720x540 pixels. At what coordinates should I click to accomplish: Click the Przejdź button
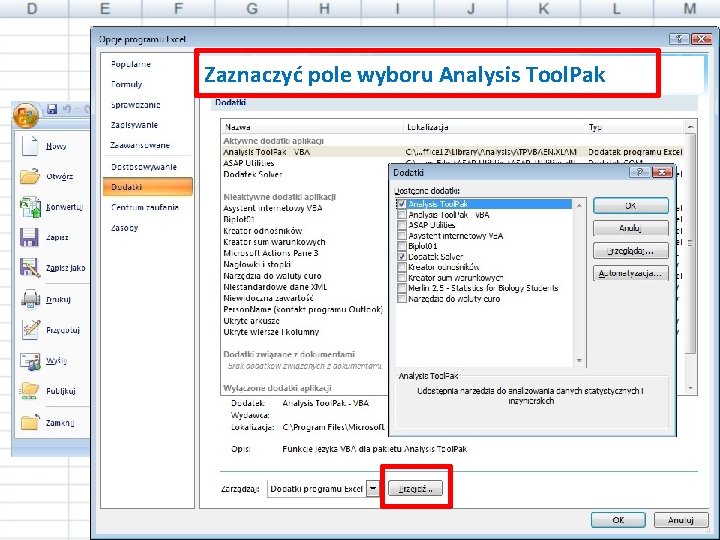(x=416, y=489)
